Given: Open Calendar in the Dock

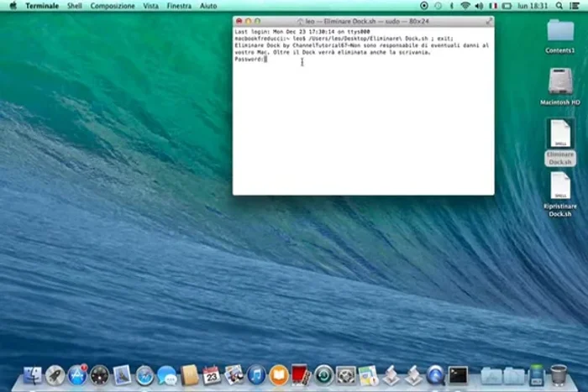Looking at the screenshot, I should [x=212, y=374].
